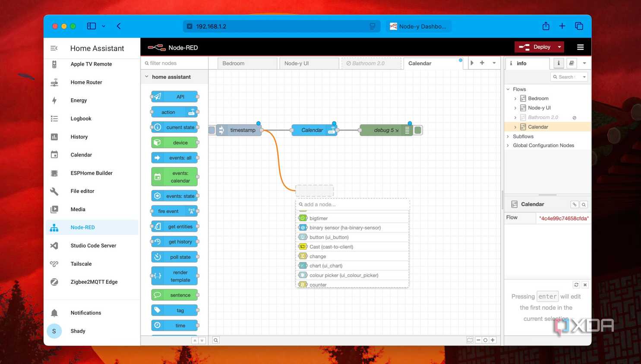This screenshot has height=364, width=641.
Task: Open Studio Code Server
Action: coord(92,245)
